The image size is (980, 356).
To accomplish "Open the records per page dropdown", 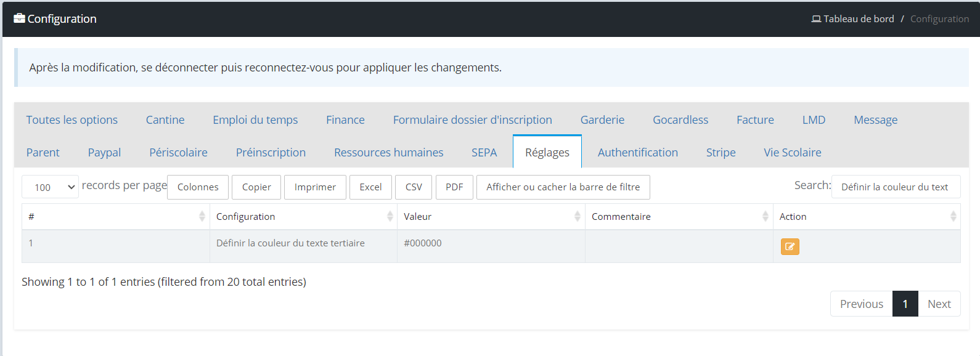I will (x=51, y=187).
